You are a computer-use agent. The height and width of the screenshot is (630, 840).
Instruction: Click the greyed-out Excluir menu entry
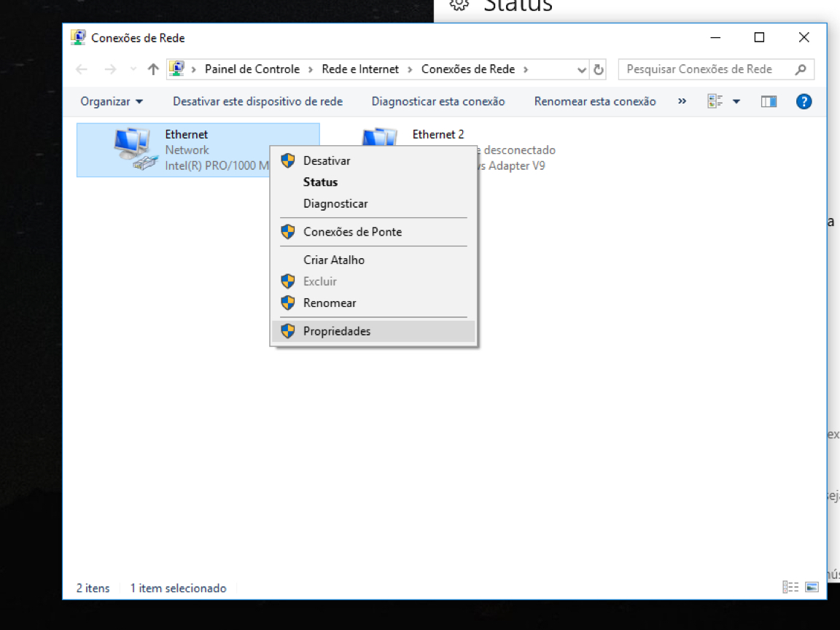373,281
